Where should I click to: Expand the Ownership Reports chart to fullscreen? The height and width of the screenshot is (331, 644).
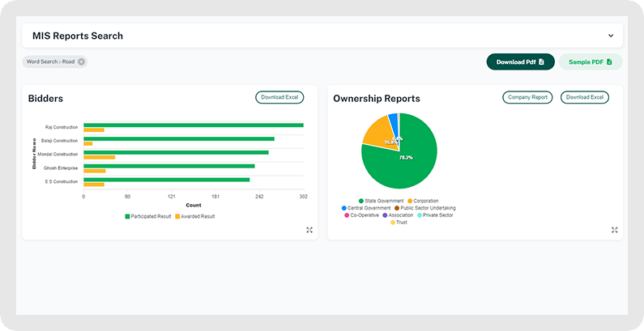click(x=615, y=230)
